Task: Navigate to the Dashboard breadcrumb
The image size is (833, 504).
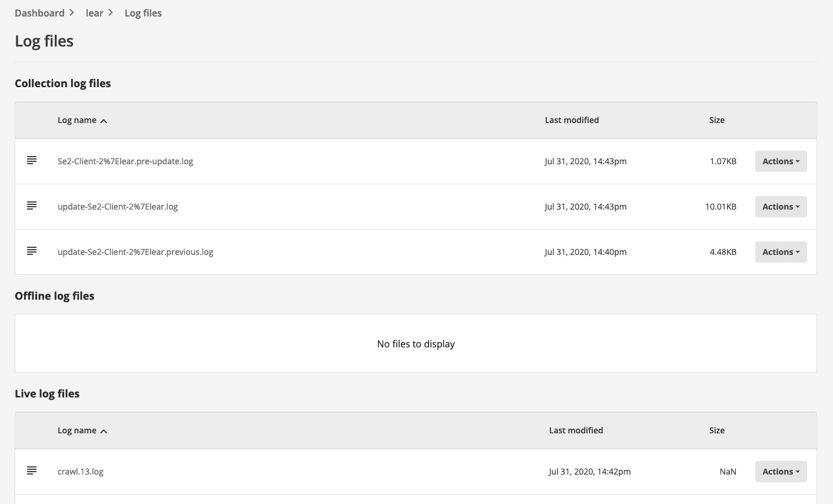Action: click(39, 12)
